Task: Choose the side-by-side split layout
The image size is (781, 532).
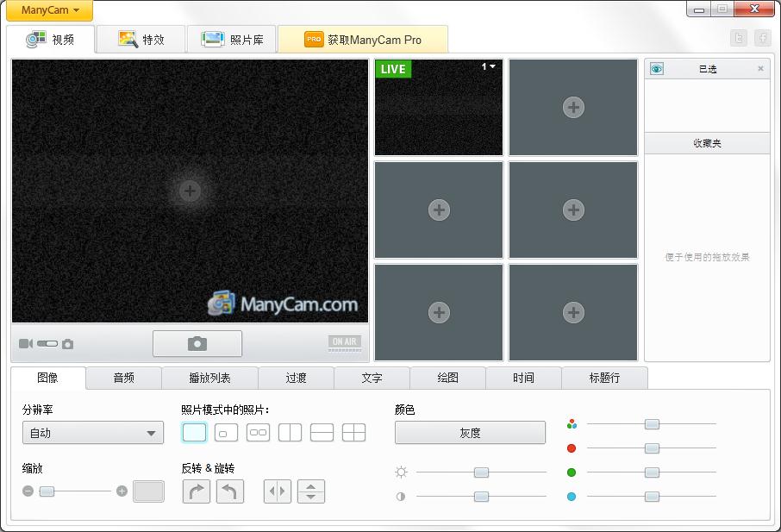Action: [x=291, y=433]
